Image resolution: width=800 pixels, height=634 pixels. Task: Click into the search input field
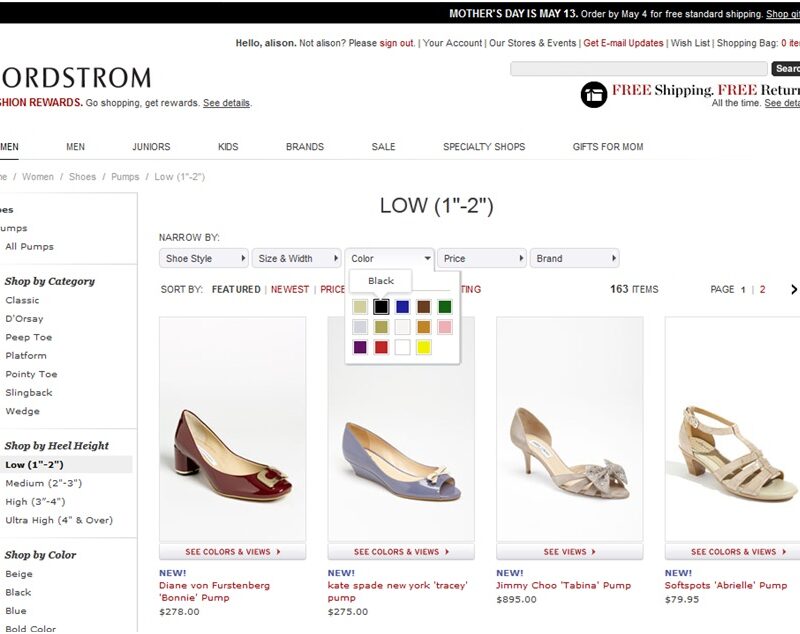[x=639, y=69]
